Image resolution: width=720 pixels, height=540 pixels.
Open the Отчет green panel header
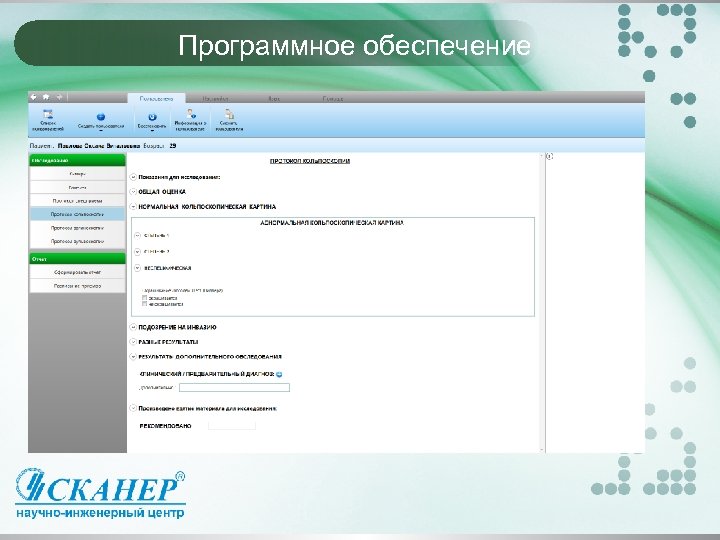77,259
